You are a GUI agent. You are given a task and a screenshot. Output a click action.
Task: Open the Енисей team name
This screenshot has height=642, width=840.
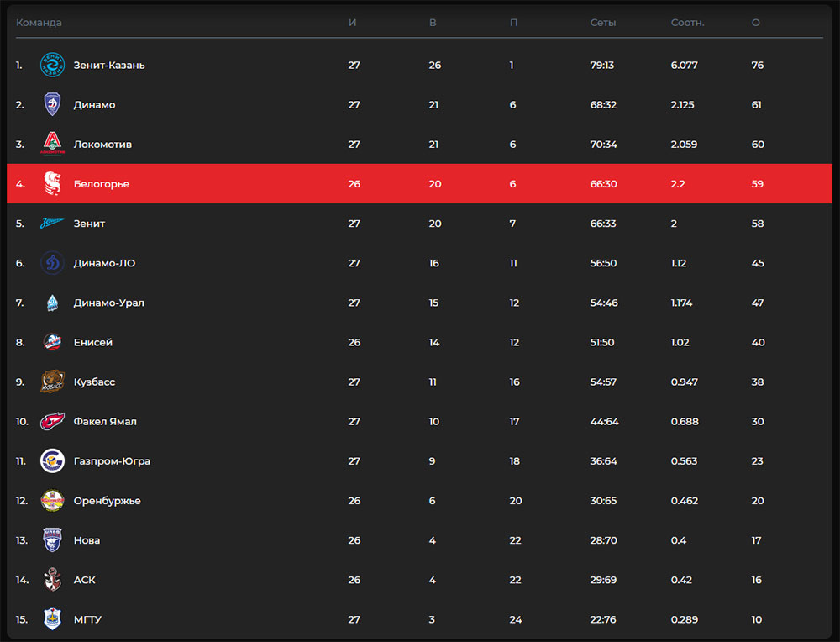pos(92,342)
